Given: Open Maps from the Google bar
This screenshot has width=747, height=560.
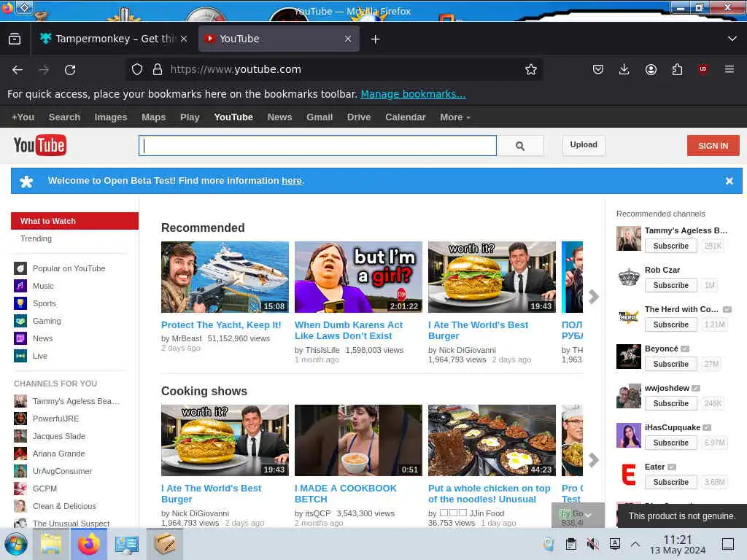Looking at the screenshot, I should (x=153, y=117).
